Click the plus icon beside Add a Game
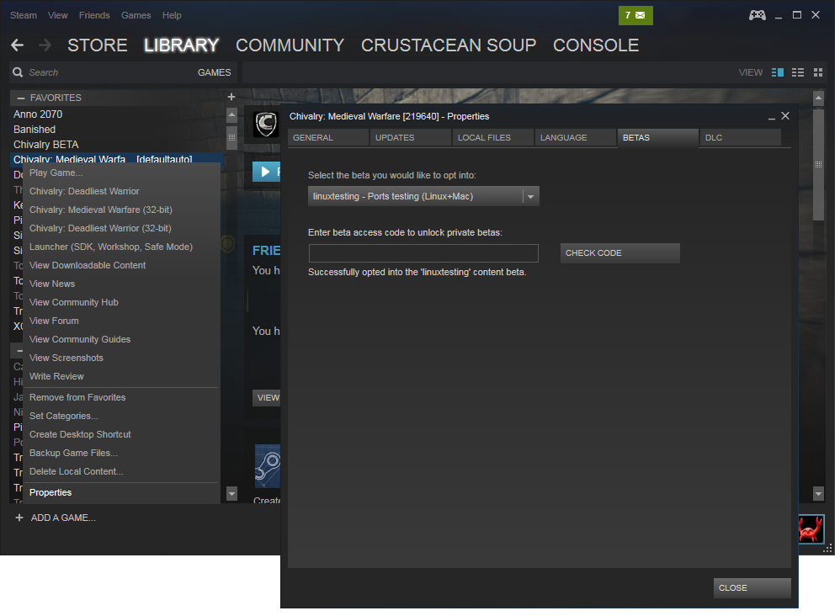This screenshot has width=840, height=616. point(19,518)
